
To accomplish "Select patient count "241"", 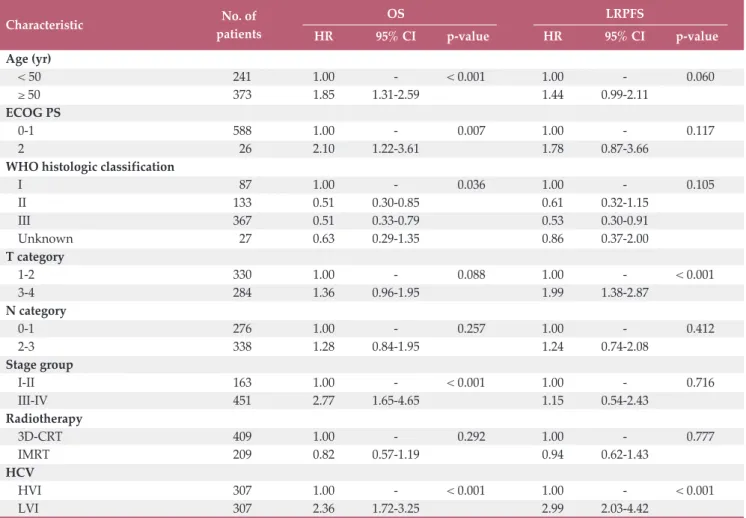I will tap(242, 77).
